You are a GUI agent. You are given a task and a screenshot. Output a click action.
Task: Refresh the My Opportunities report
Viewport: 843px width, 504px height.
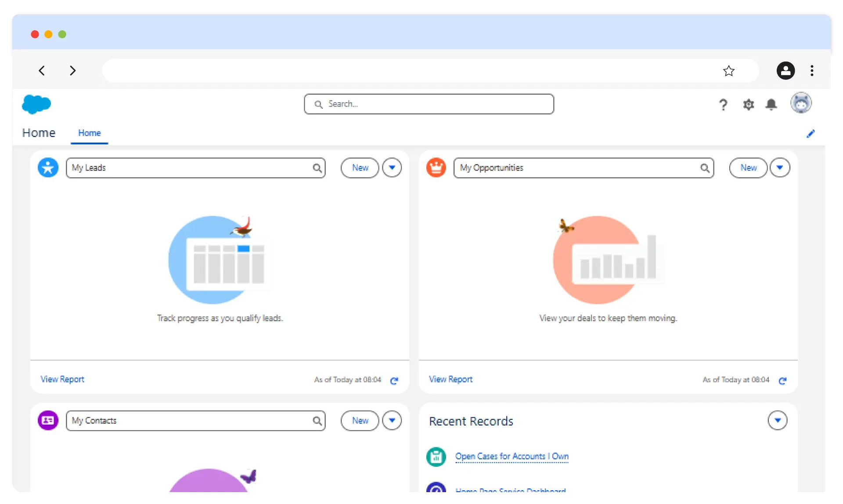782,380
